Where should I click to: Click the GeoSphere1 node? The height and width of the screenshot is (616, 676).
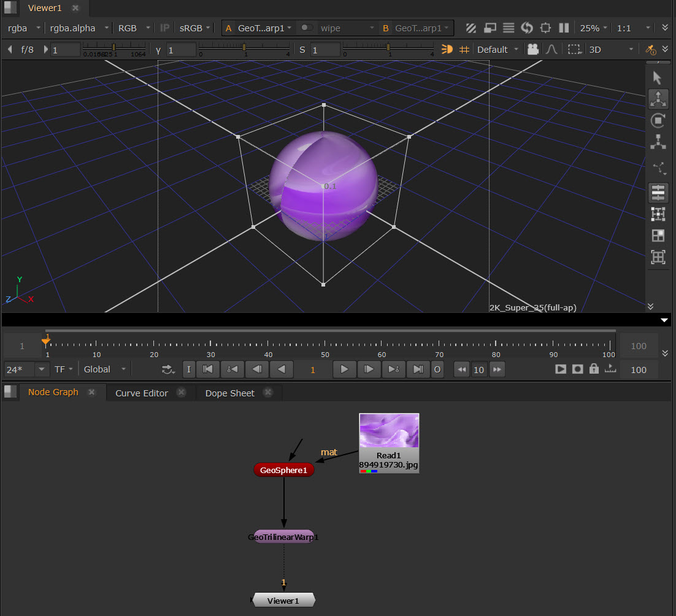click(283, 470)
